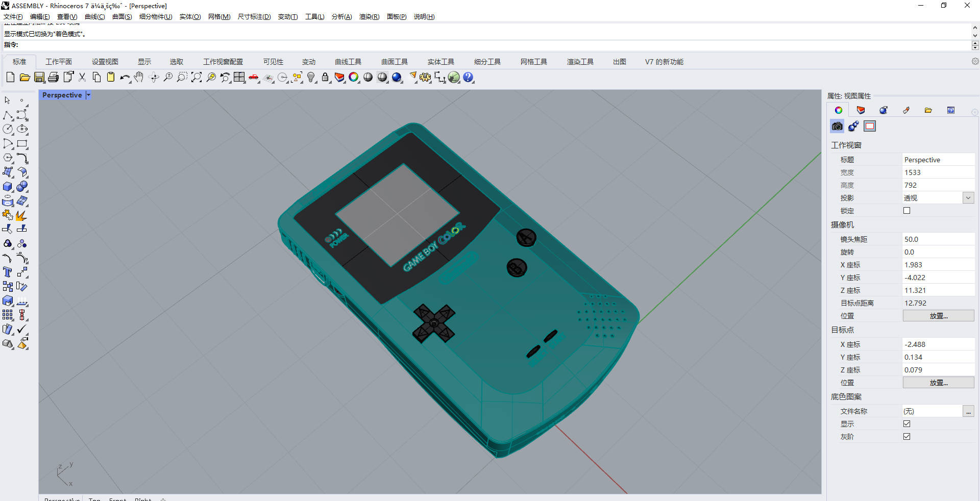Open Options via the gear icon in toolbar

tap(425, 78)
